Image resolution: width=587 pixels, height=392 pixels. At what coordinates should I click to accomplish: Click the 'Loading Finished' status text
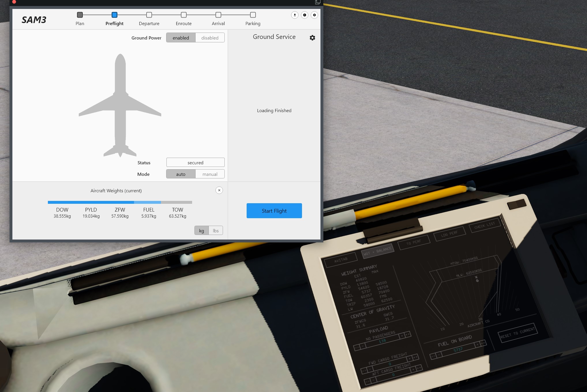pyautogui.click(x=274, y=111)
